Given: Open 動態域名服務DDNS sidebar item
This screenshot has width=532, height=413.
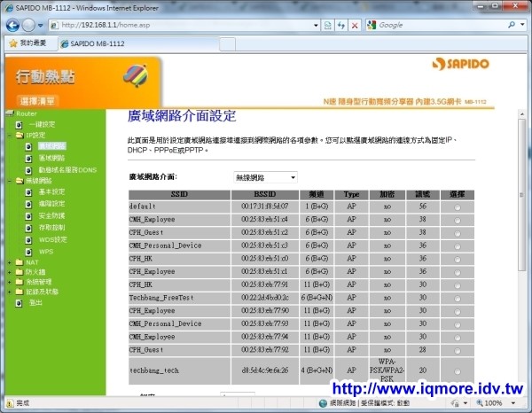Looking at the screenshot, I should click(67, 170).
